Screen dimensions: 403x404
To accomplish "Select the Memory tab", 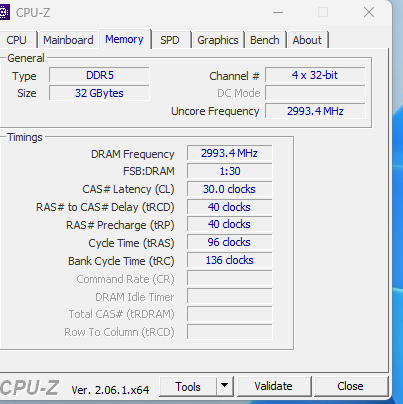I will [124, 39].
